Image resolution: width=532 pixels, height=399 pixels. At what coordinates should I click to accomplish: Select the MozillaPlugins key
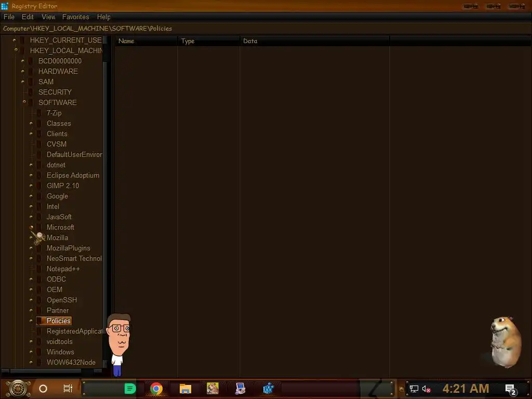[x=69, y=248]
